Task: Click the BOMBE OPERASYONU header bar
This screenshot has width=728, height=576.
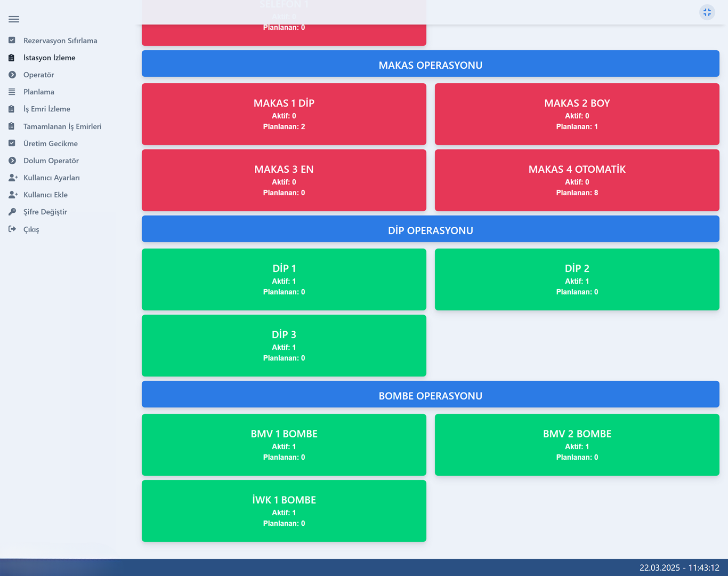Action: click(431, 395)
